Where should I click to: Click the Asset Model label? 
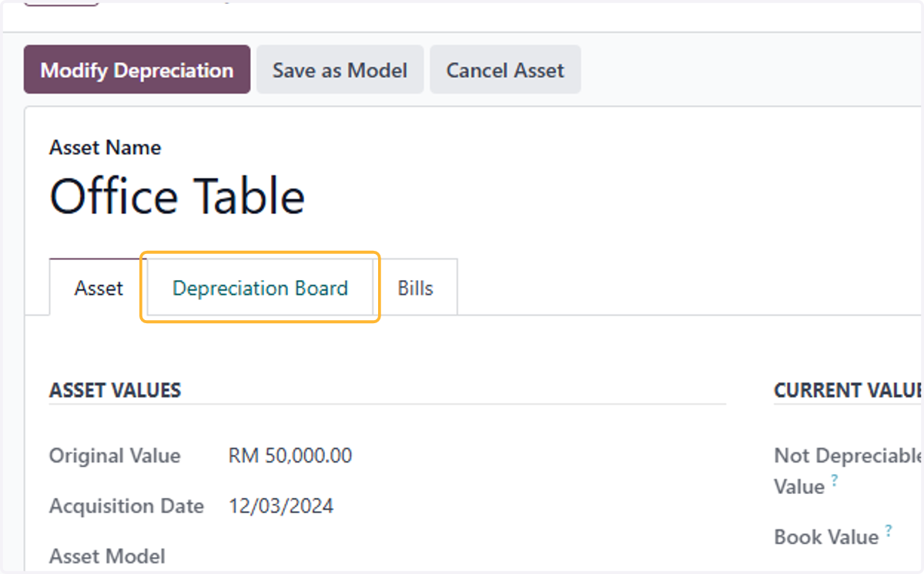click(x=107, y=556)
